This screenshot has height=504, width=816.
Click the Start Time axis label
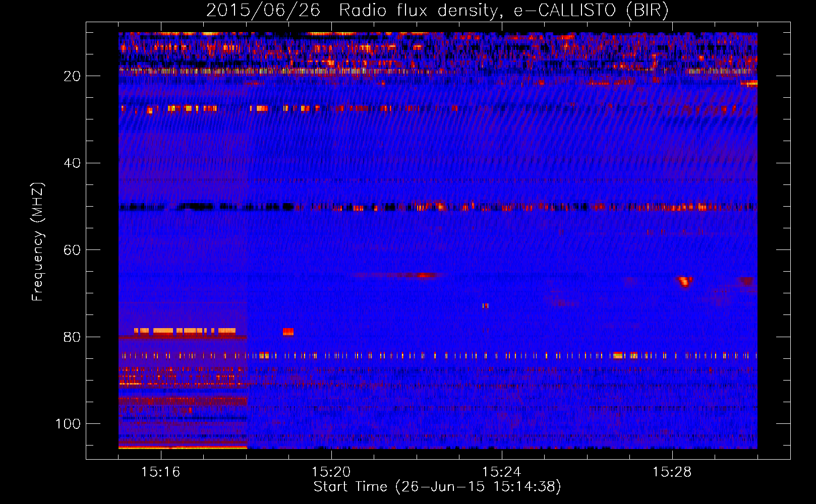tap(437, 487)
